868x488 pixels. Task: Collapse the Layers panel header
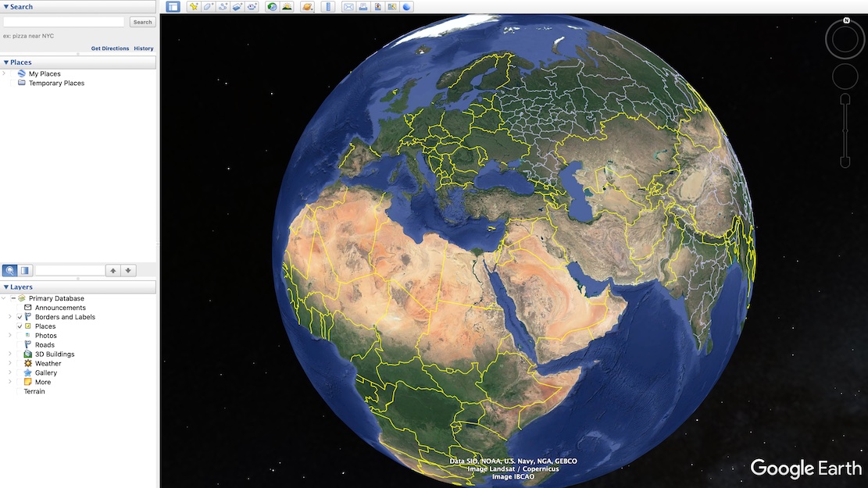tap(6, 287)
